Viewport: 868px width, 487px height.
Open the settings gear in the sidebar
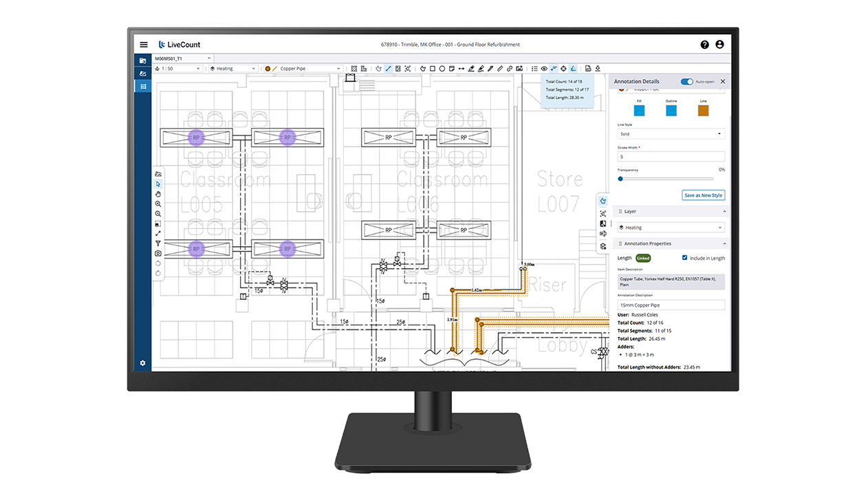tap(143, 362)
